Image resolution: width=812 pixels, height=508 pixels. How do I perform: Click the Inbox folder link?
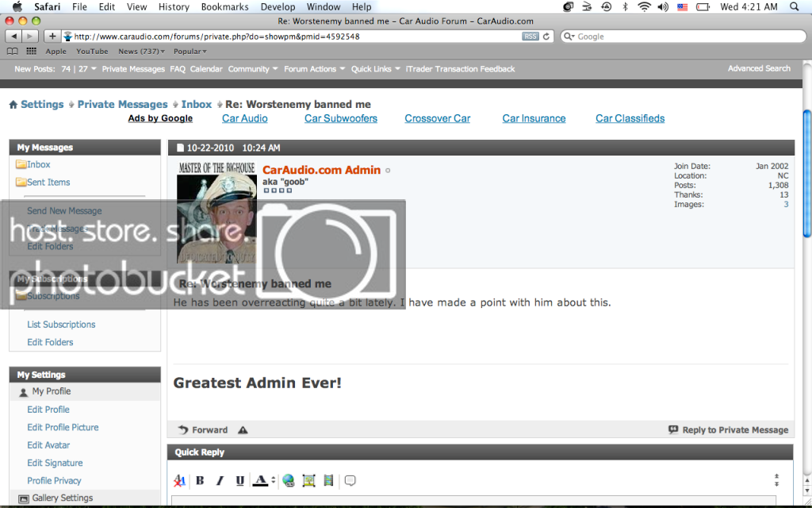pyautogui.click(x=39, y=164)
